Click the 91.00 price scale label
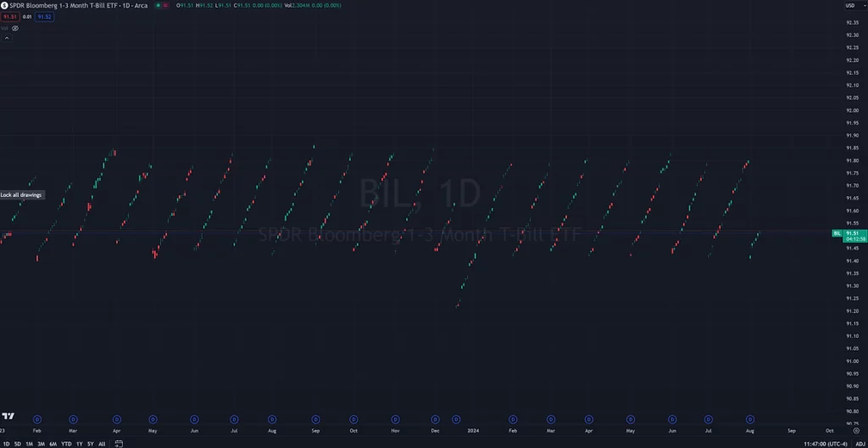The height and width of the screenshot is (448, 868). click(852, 361)
